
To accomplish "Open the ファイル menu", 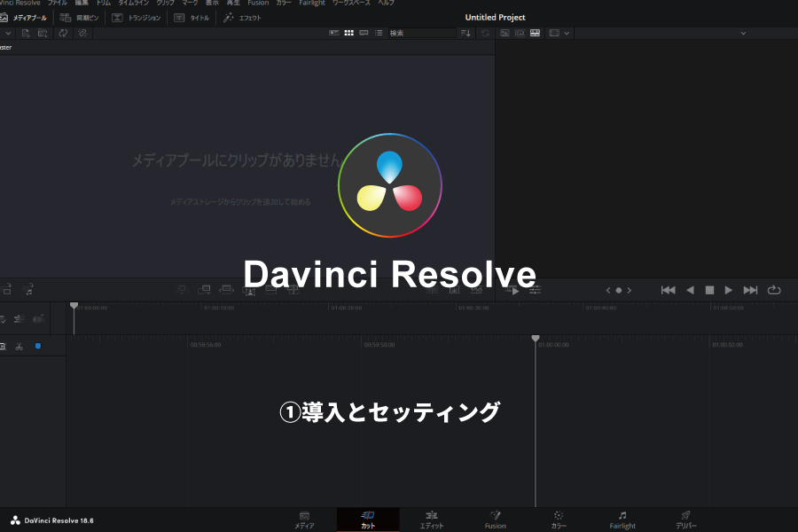I will pos(58,3).
